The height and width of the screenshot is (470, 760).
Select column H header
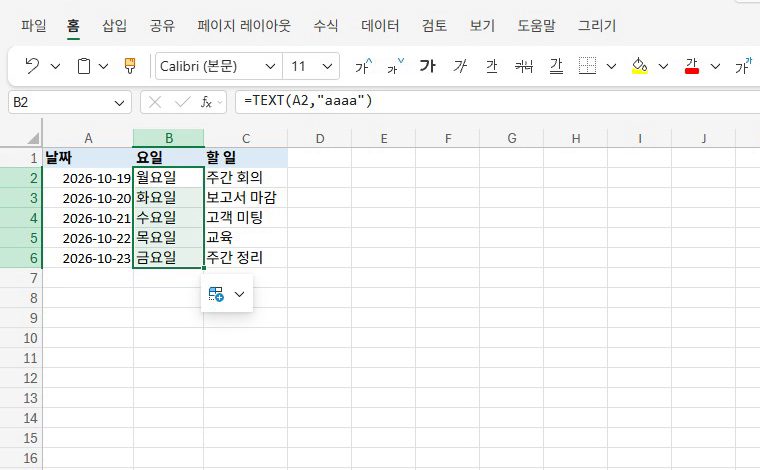pos(576,139)
